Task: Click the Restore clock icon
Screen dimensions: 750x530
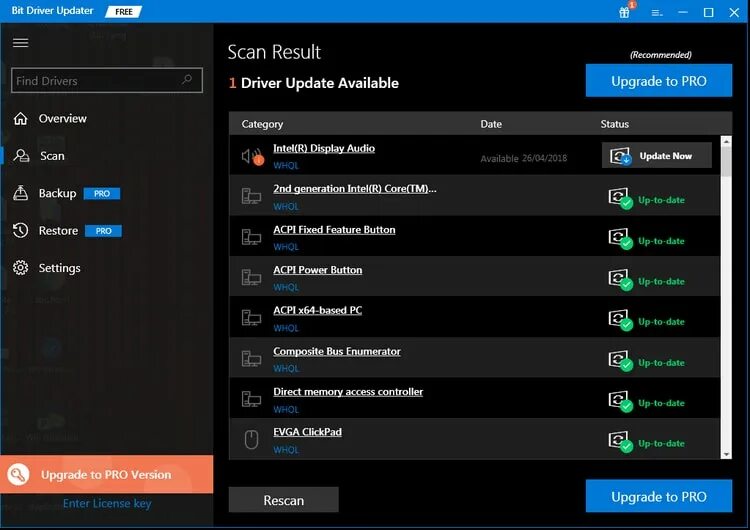Action: (21, 230)
